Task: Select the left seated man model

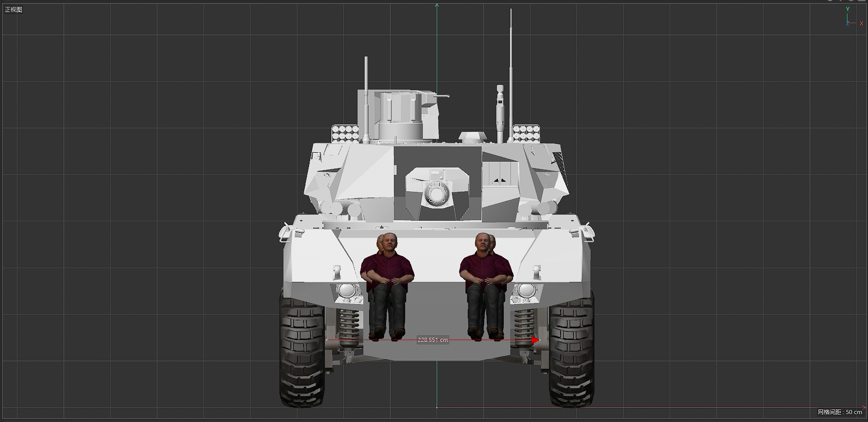Action: [x=387, y=284]
